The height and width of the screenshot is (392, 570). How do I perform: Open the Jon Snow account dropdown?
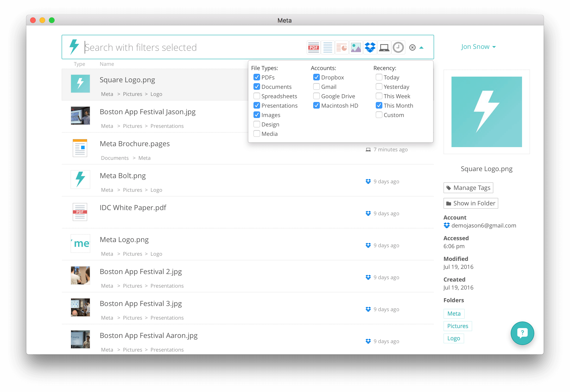click(x=478, y=47)
